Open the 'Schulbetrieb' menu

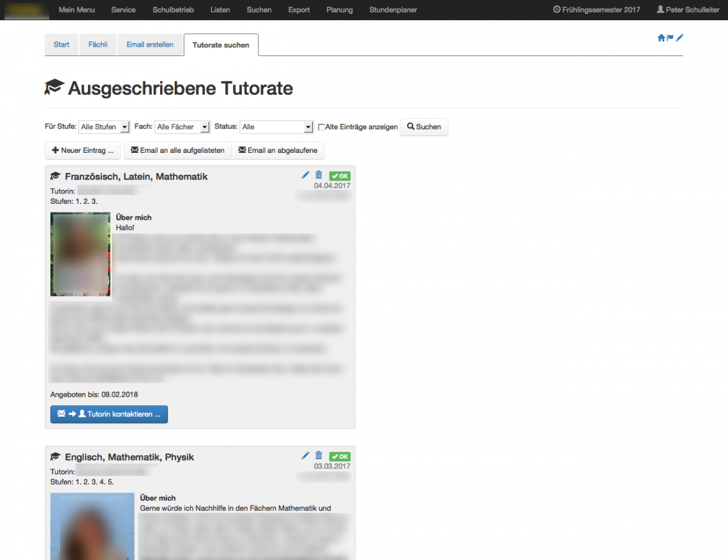tap(173, 10)
